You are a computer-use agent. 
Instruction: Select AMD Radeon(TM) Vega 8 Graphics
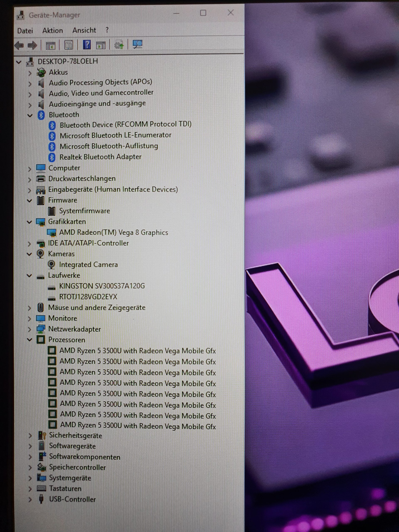pyautogui.click(x=113, y=233)
